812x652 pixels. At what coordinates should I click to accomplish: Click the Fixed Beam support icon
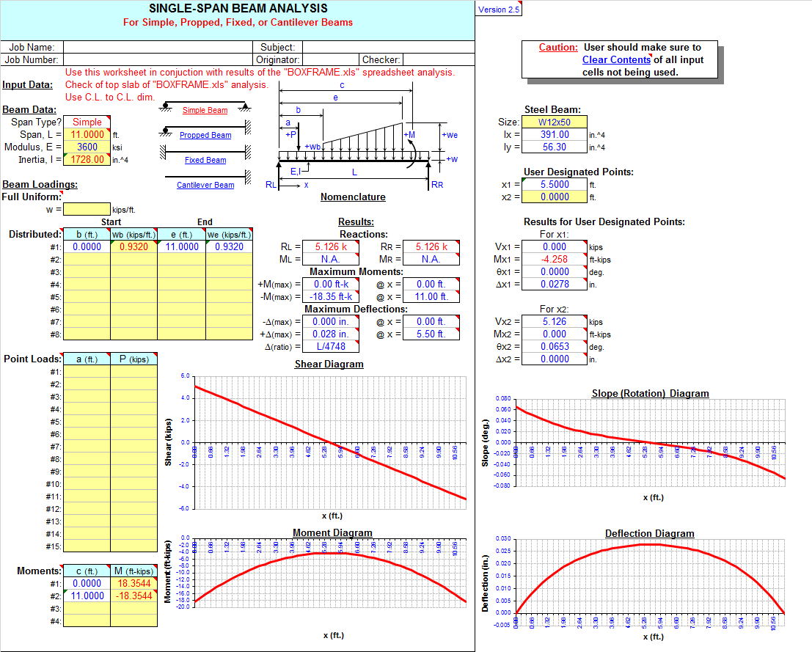click(x=205, y=153)
